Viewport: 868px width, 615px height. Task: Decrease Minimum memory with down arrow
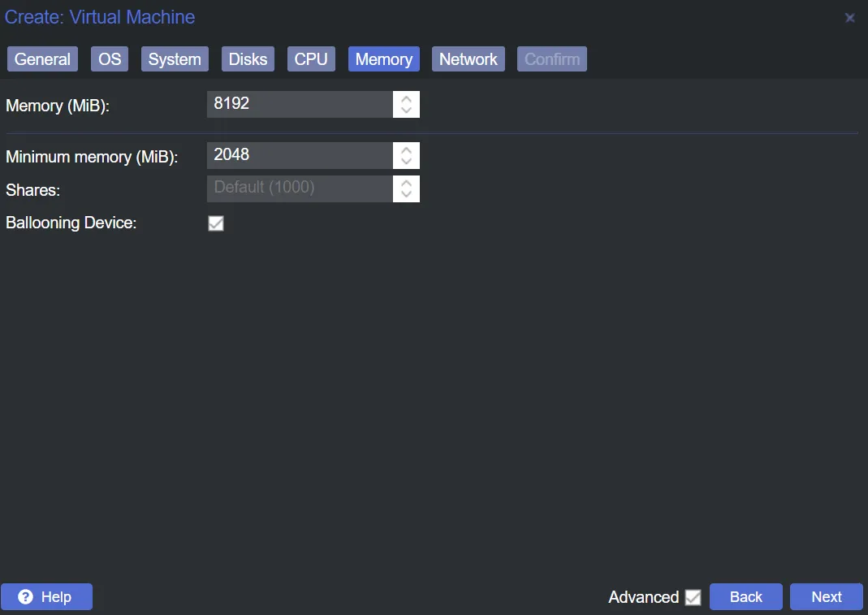pyautogui.click(x=406, y=162)
